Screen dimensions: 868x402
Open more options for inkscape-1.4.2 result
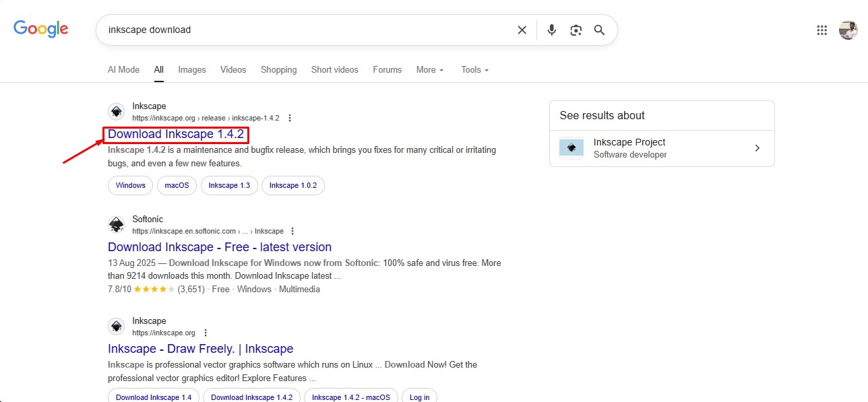tap(290, 118)
